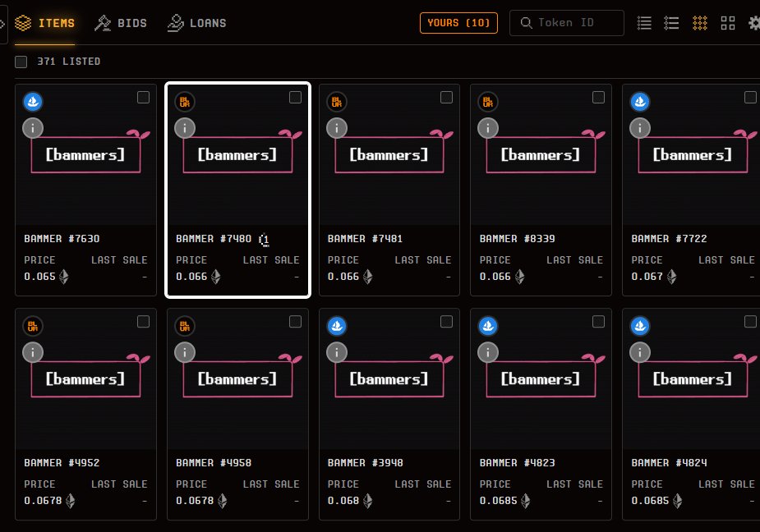
Task: Check the box on Bammer #4952 card
Action: [x=143, y=322]
